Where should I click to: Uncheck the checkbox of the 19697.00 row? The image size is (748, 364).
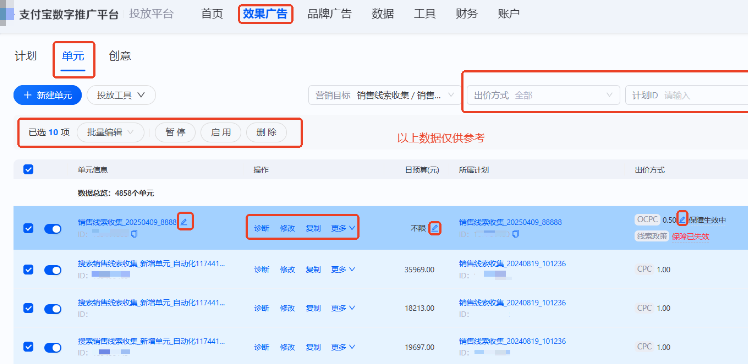pyautogui.click(x=28, y=347)
